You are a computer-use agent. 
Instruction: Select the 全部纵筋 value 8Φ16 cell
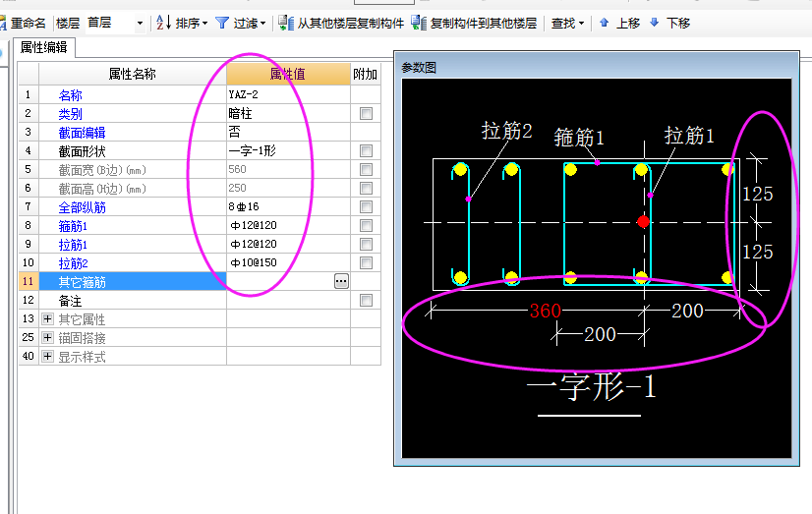coord(288,206)
